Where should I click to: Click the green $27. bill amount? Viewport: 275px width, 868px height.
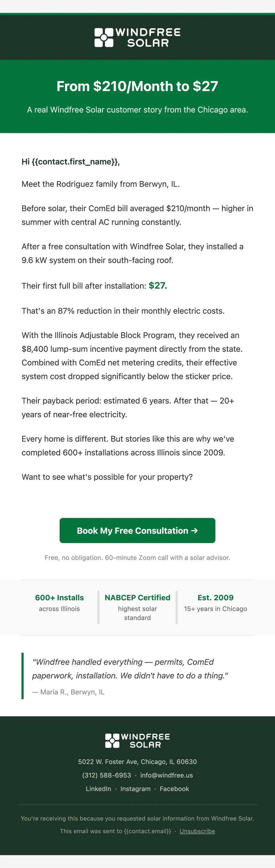(158, 285)
